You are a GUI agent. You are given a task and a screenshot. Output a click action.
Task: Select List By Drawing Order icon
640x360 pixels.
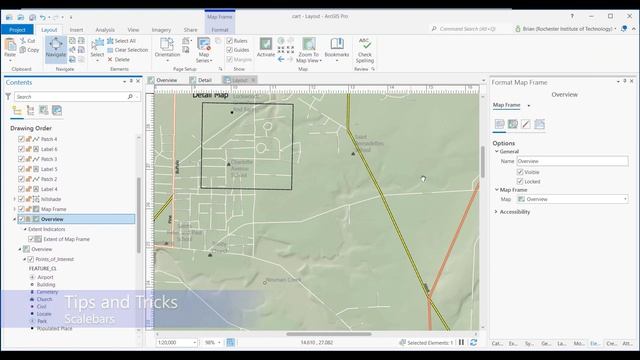[x=17, y=110]
